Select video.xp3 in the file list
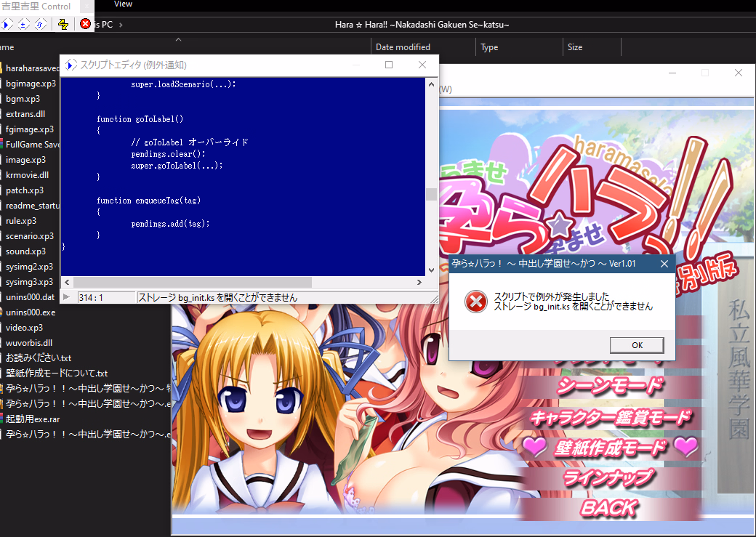Image resolution: width=756 pixels, height=537 pixels. (24, 327)
